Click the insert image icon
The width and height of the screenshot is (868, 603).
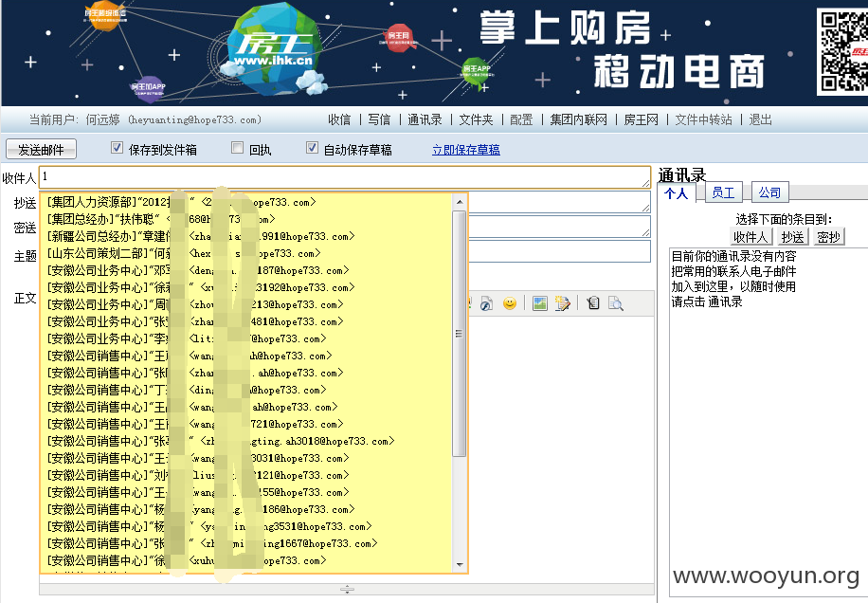pos(540,302)
